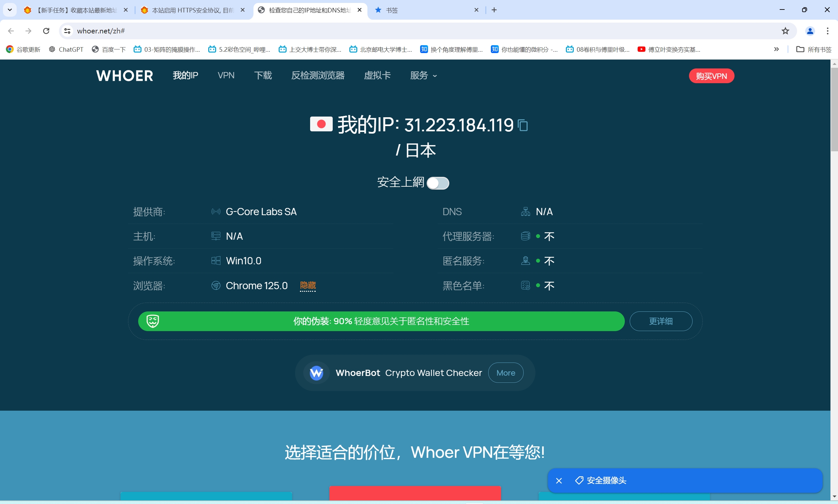Click the anonymizer person icon
838x504 pixels.
pyautogui.click(x=525, y=260)
